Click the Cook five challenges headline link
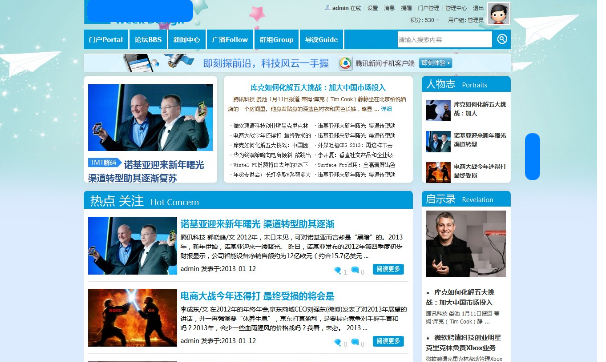Image resolution: width=606 pixels, height=362 pixels. pyautogui.click(x=318, y=87)
